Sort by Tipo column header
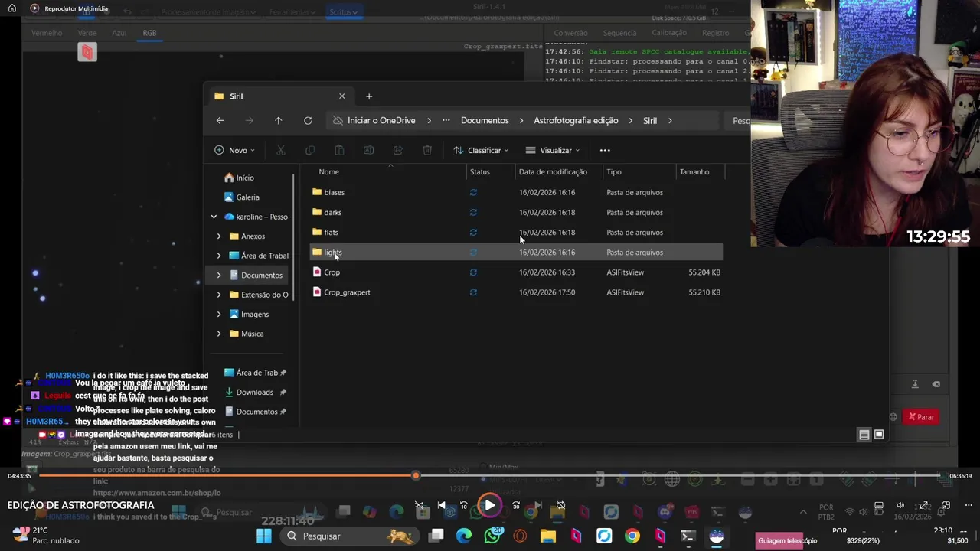This screenshot has width=980, height=551. (x=614, y=172)
